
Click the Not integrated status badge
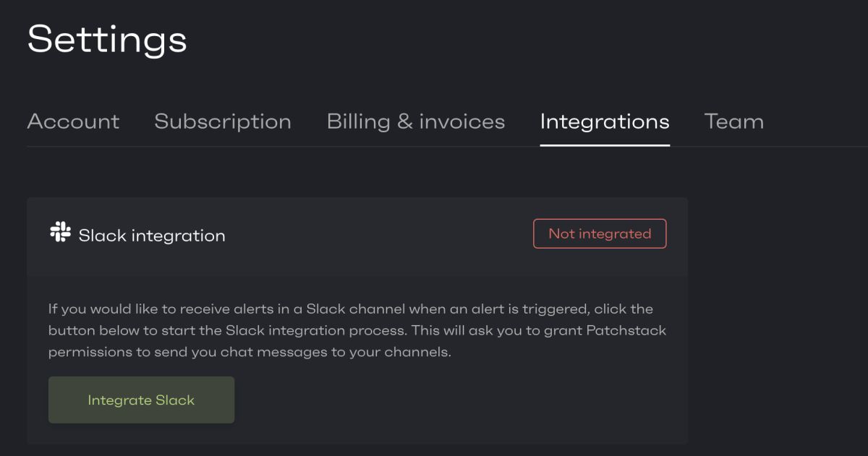click(600, 234)
